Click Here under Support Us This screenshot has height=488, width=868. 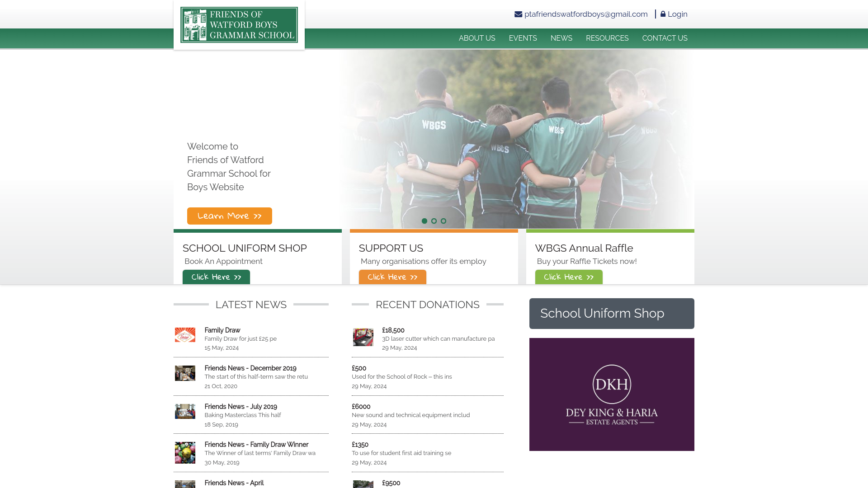click(392, 277)
